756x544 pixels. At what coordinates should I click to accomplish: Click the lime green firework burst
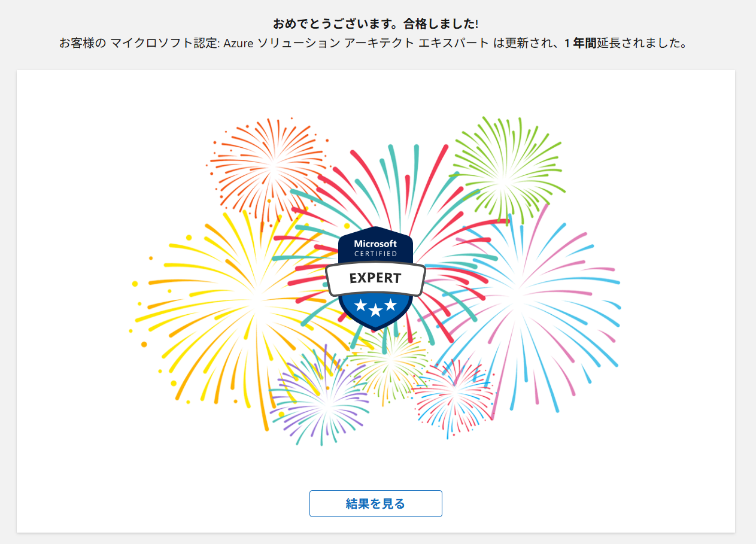(x=506, y=169)
